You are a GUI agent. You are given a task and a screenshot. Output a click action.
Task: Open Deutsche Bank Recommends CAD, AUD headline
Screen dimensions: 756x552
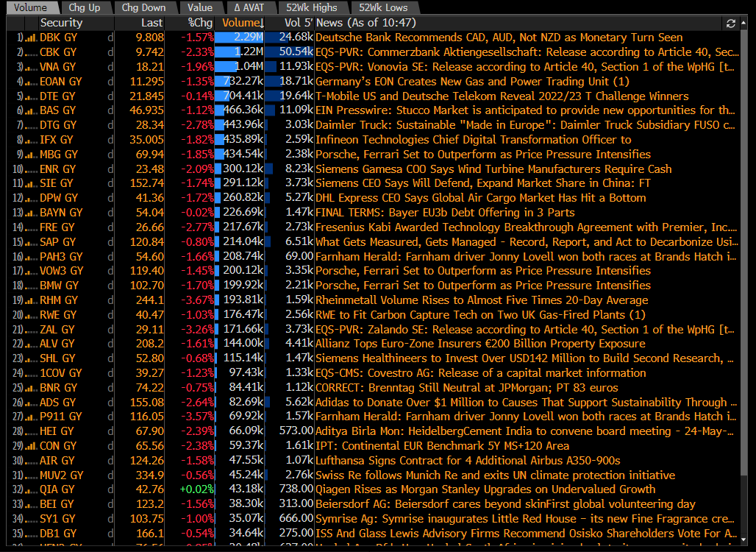[x=499, y=38]
